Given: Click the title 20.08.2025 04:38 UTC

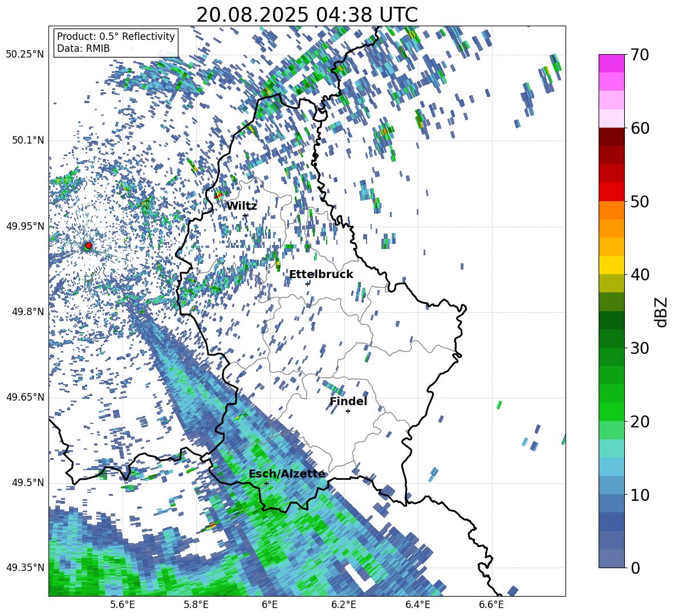Looking at the screenshot, I should click(307, 15).
